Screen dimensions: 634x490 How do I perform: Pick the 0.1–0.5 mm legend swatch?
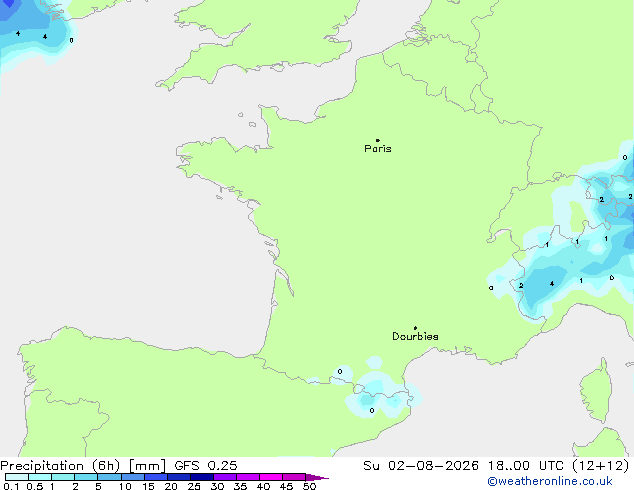click(x=17, y=477)
